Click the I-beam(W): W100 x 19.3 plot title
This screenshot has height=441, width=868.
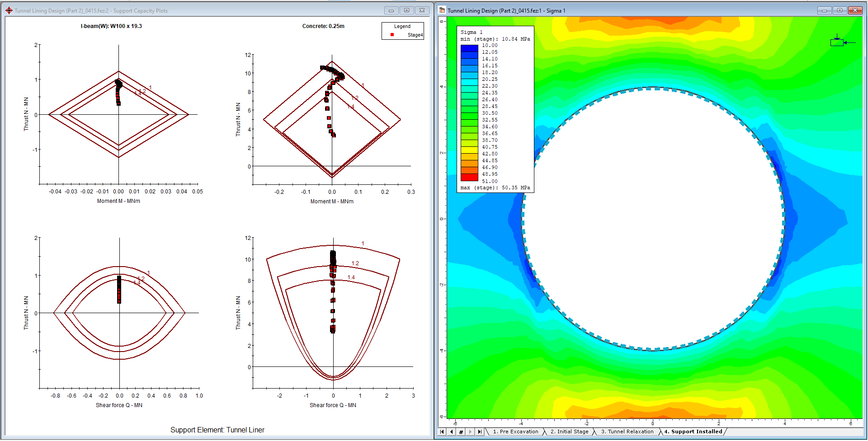click(111, 26)
